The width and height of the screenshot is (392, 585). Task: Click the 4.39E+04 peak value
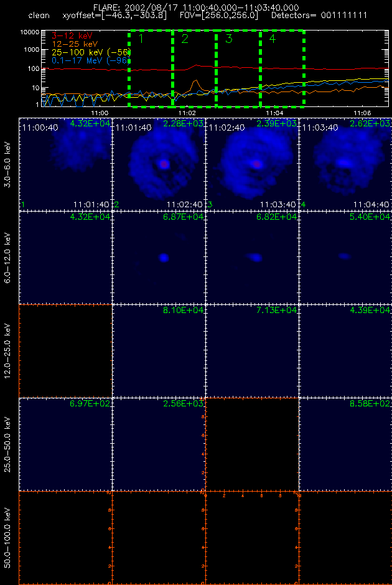tap(370, 310)
